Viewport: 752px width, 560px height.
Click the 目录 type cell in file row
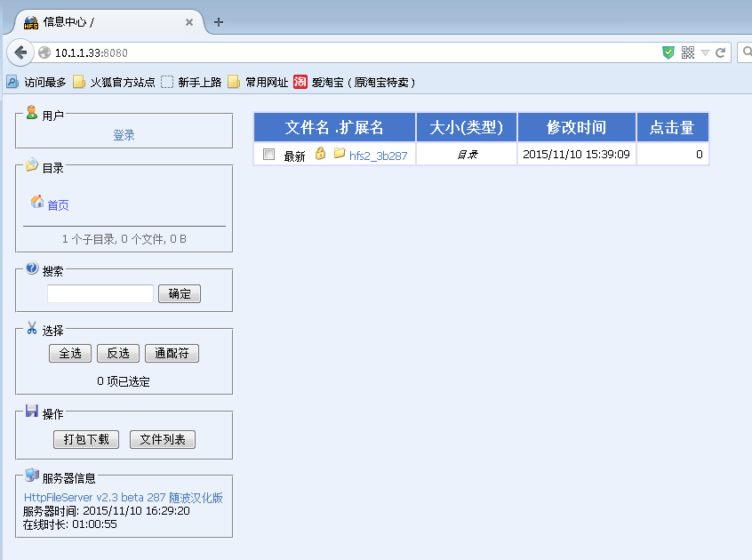467,155
